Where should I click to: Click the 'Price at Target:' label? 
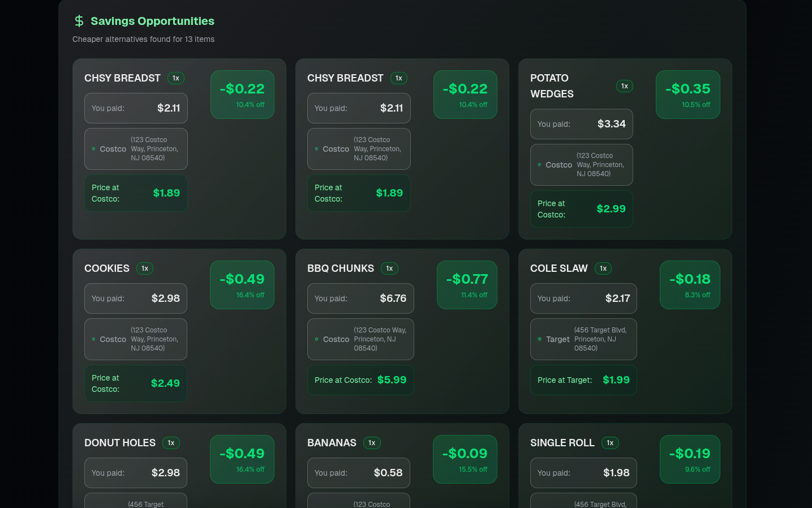point(565,380)
